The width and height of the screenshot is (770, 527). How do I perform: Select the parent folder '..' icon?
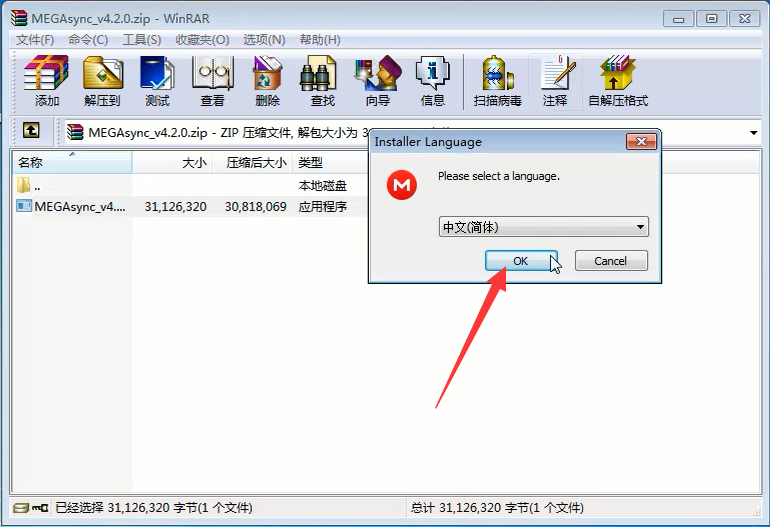[x=23, y=185]
